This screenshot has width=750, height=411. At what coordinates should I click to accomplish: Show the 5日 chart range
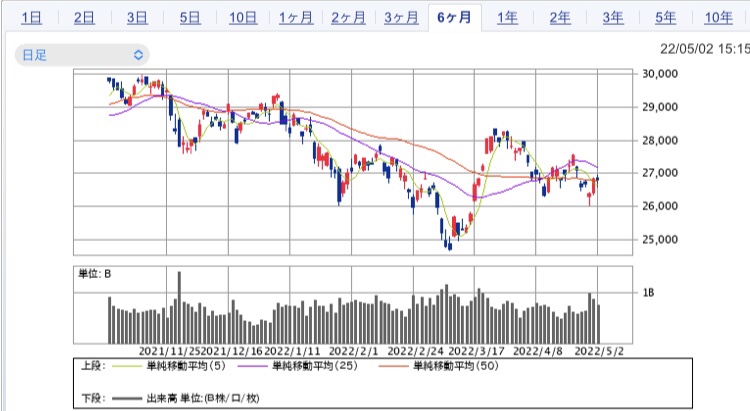tap(190, 17)
